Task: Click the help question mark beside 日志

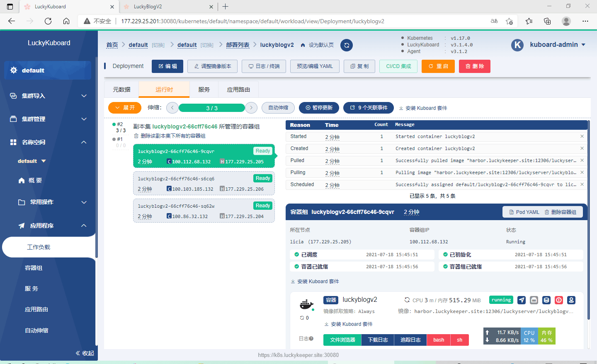Action: point(311,339)
